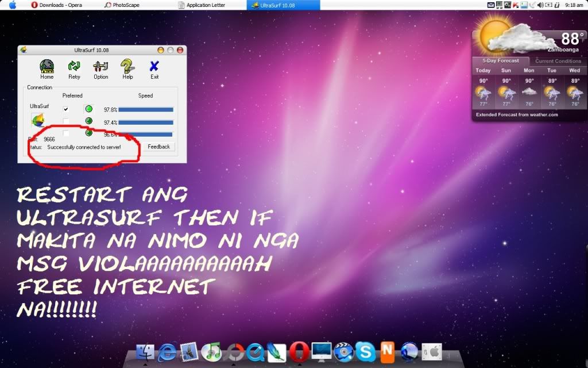The image size is (588, 368).
Task: Open Finder from the dock
Action: [145, 352]
